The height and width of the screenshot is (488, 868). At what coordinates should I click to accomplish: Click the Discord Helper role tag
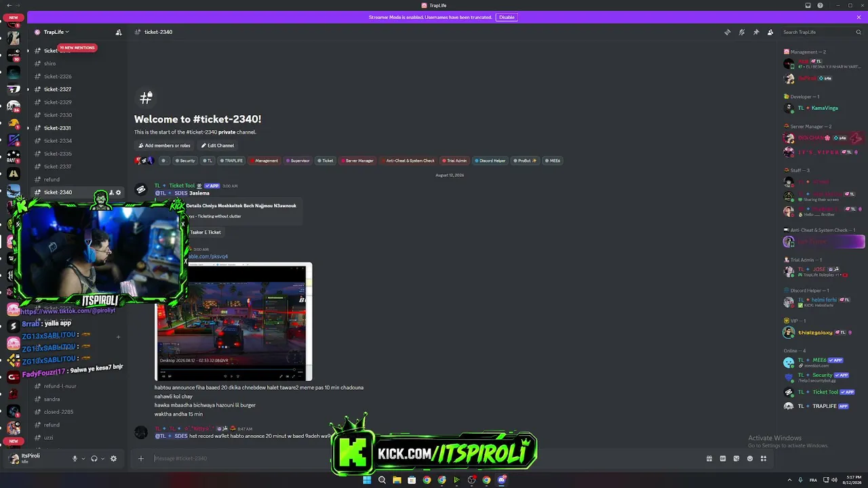click(x=490, y=161)
